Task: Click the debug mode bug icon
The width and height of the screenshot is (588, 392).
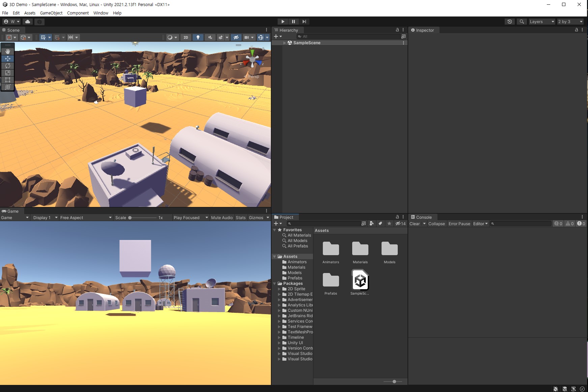Action: tap(556, 389)
